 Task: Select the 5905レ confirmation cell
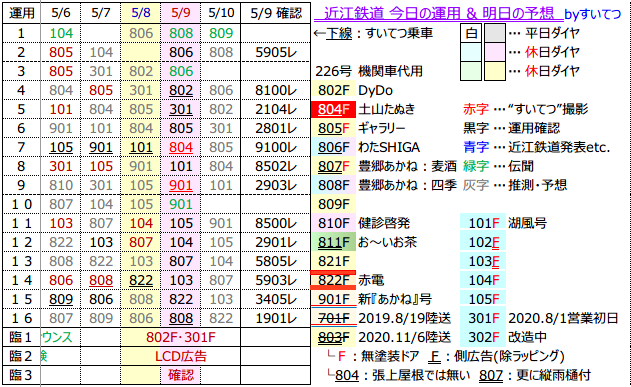(276, 52)
